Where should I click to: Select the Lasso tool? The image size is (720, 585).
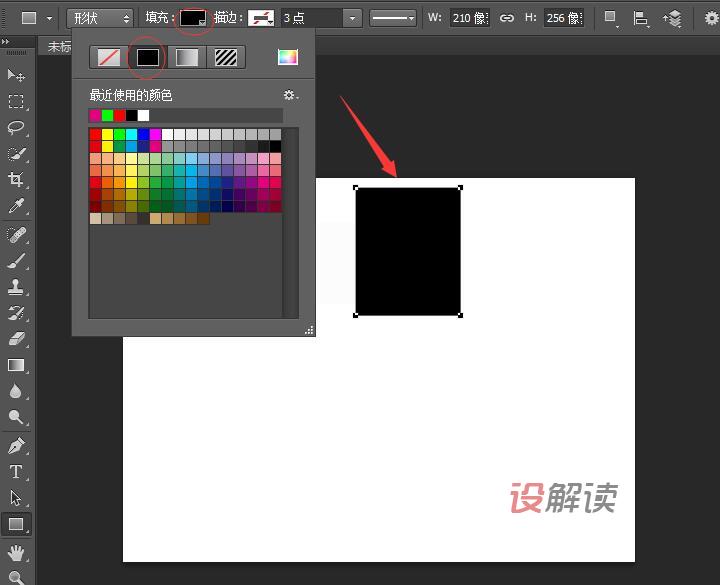(x=16, y=128)
